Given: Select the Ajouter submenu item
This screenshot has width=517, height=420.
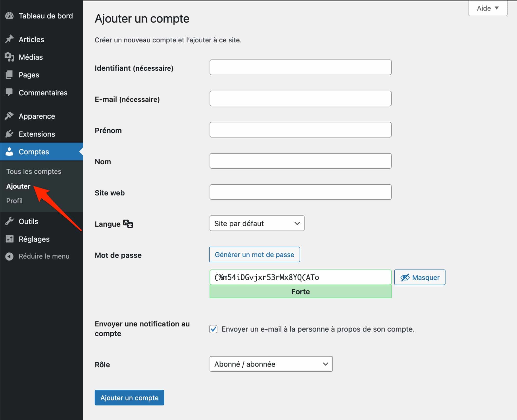Looking at the screenshot, I should click(x=18, y=186).
